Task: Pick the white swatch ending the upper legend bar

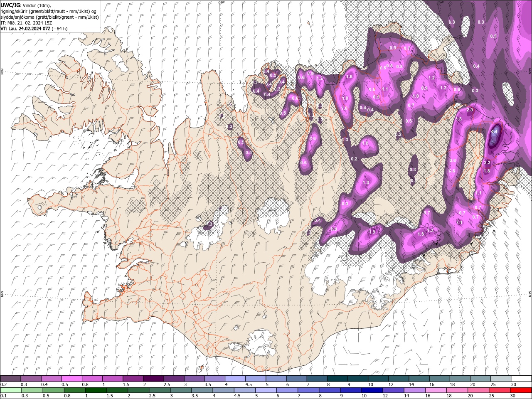Action: pos(521,379)
